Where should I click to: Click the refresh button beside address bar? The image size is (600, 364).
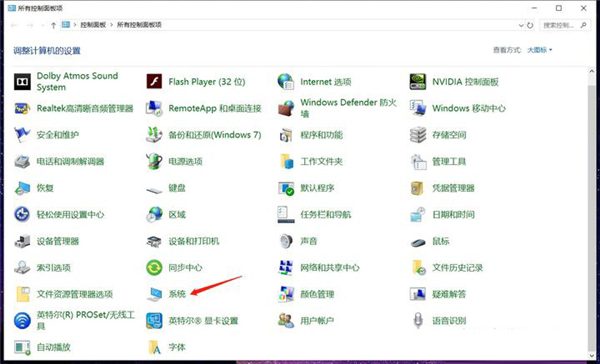point(530,25)
